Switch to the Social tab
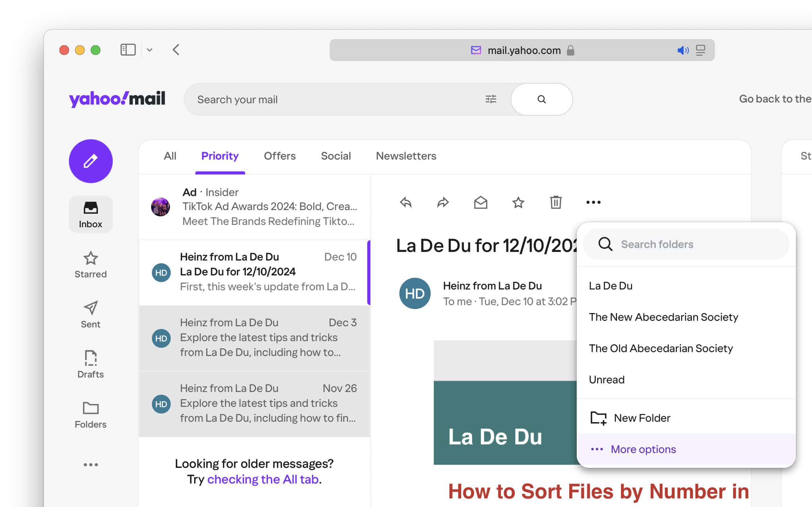 coord(336,156)
